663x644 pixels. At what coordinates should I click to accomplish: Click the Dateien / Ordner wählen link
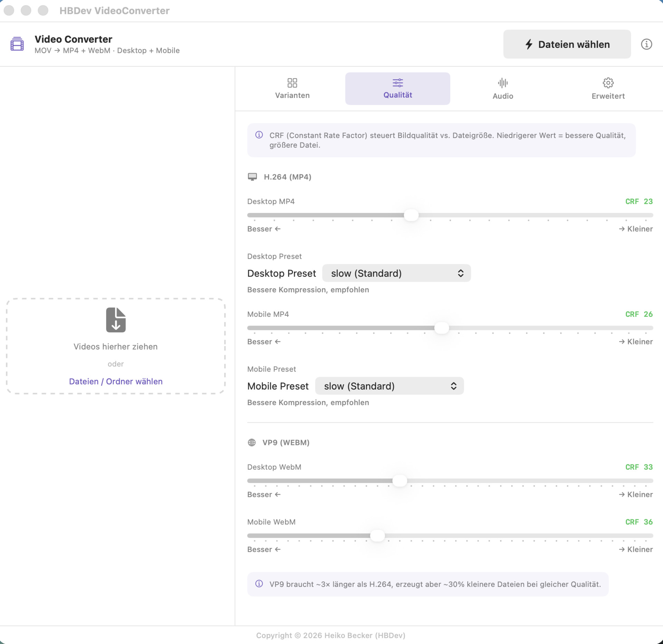tap(116, 381)
